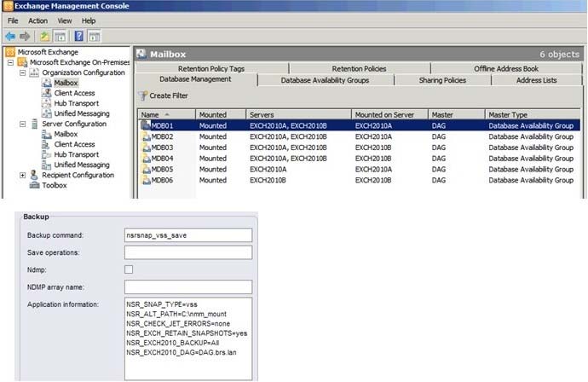Image resolution: width=588 pixels, height=382 pixels.
Task: Switch to Address Lists tab
Action: click(x=536, y=80)
